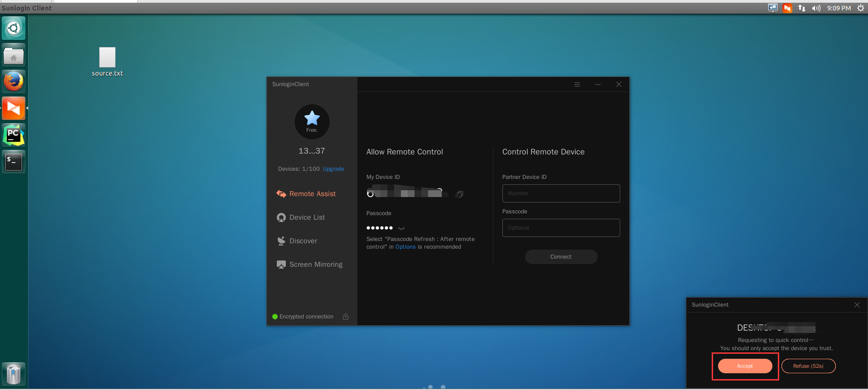
Task: Click the Optional Passcode field
Action: point(561,228)
